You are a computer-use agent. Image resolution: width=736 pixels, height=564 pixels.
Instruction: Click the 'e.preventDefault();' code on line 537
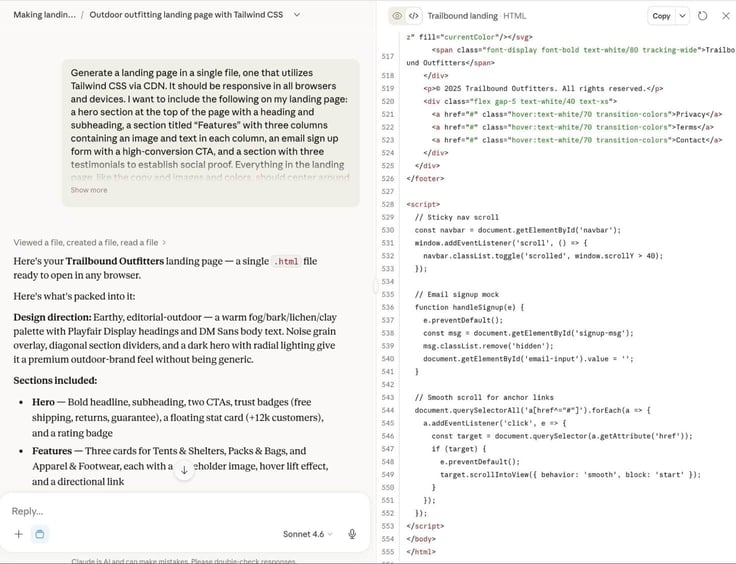[x=463, y=320]
